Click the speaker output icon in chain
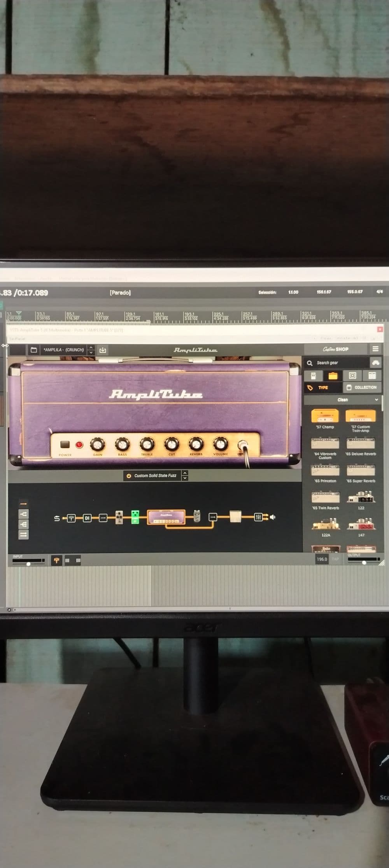Image resolution: width=389 pixels, height=868 pixels. coord(273,517)
